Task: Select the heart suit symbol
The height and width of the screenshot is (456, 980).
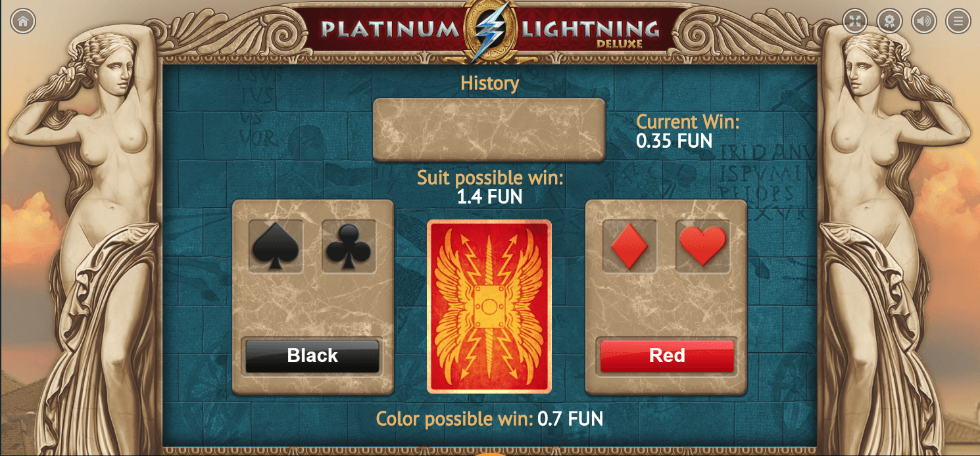Action: tap(702, 246)
